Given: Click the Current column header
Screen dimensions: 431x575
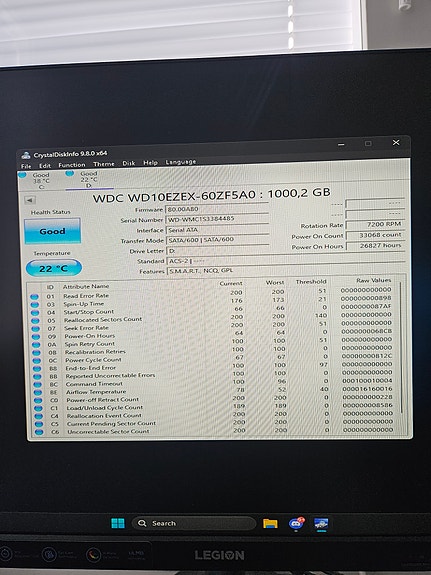Looking at the screenshot, I should coord(231,283).
